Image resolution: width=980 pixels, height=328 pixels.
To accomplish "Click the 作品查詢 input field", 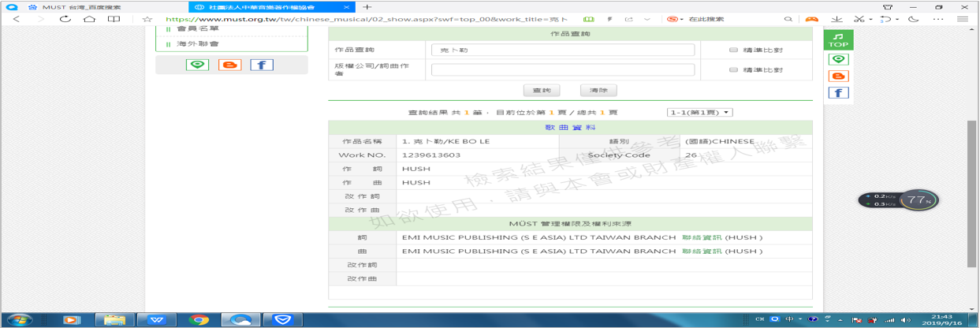I will tap(563, 50).
